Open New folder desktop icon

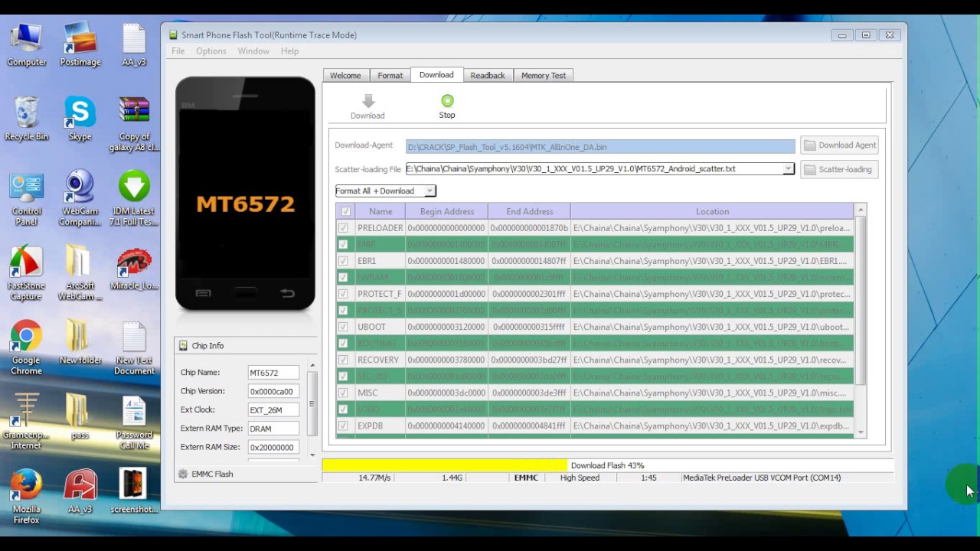(x=80, y=343)
